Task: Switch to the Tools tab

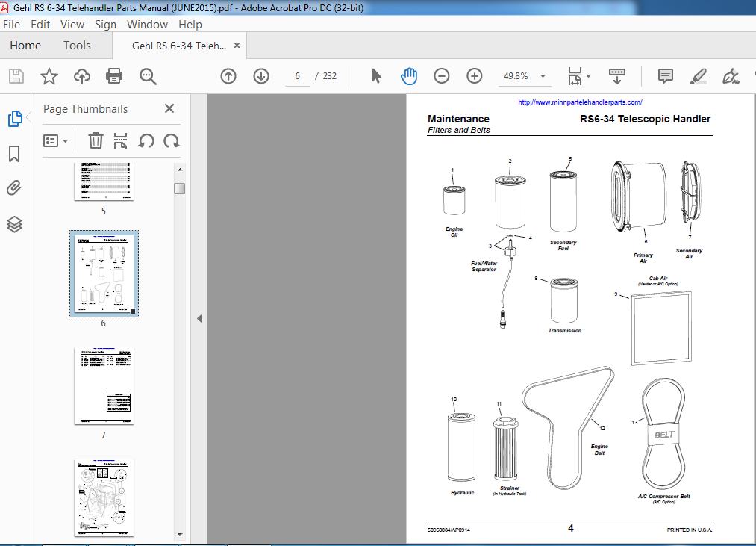Action: (77, 46)
